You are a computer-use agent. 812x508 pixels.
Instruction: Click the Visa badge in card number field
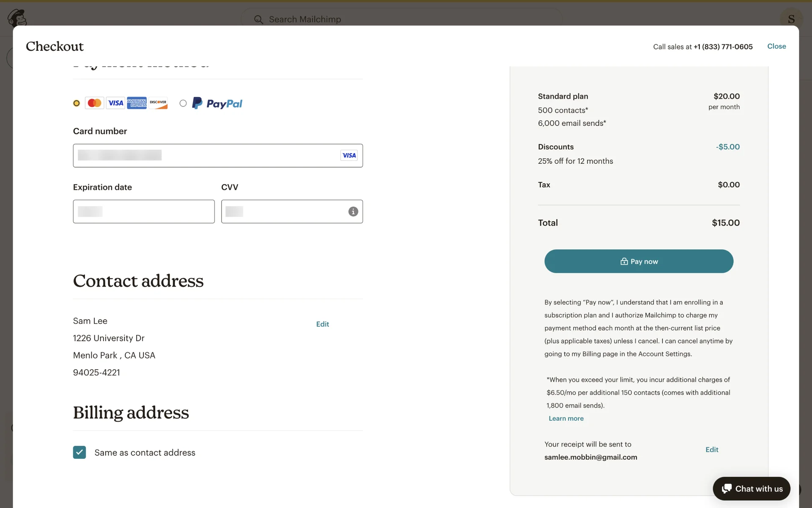pos(349,155)
